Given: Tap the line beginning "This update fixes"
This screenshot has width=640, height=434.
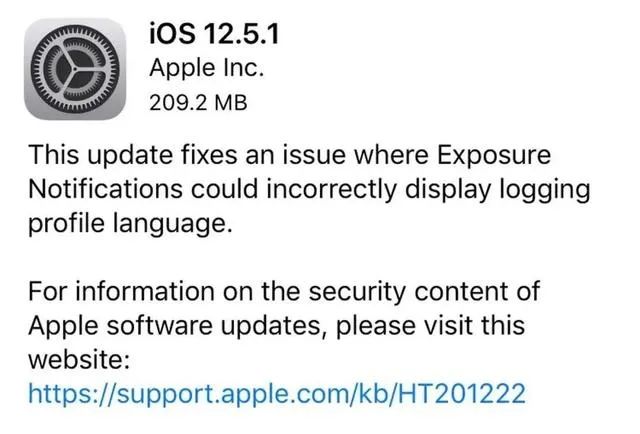Looking at the screenshot, I should coord(290,155).
